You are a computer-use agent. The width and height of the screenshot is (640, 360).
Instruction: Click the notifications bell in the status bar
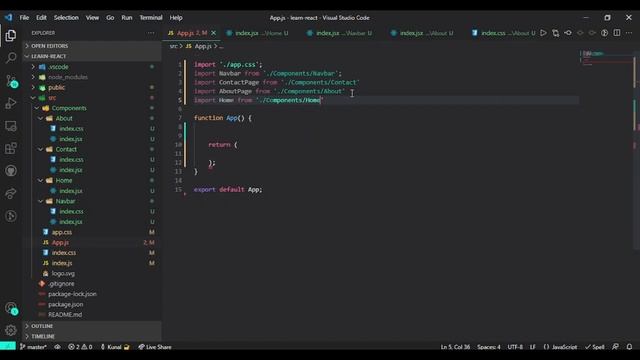coord(629,347)
